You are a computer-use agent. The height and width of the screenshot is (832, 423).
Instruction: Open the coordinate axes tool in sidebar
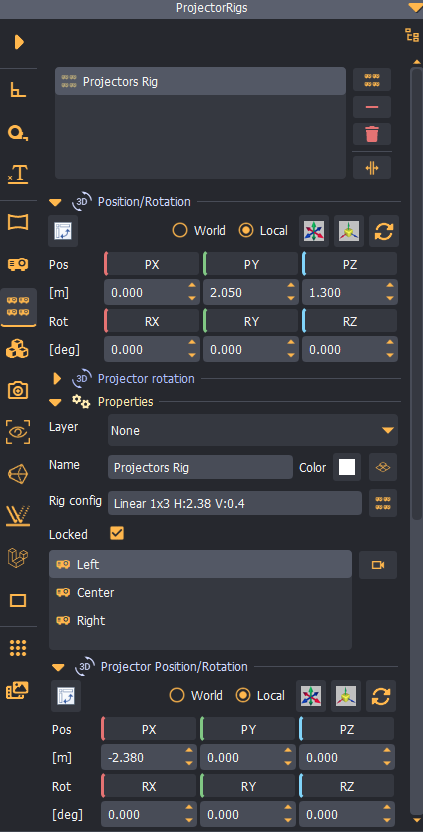[19, 91]
